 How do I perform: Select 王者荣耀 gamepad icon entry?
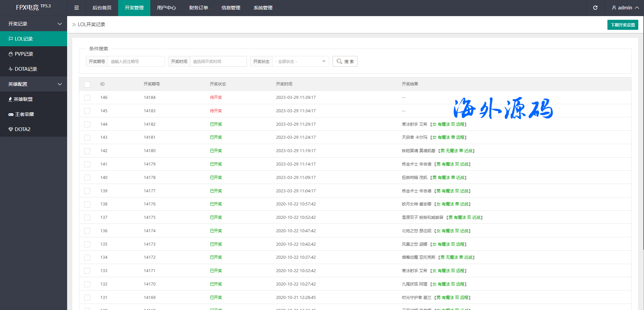(x=11, y=114)
